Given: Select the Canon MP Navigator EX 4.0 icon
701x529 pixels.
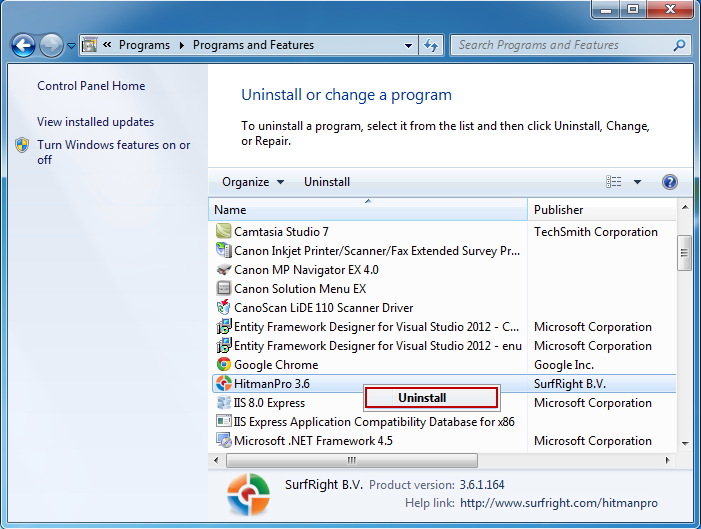Looking at the screenshot, I should (x=224, y=270).
